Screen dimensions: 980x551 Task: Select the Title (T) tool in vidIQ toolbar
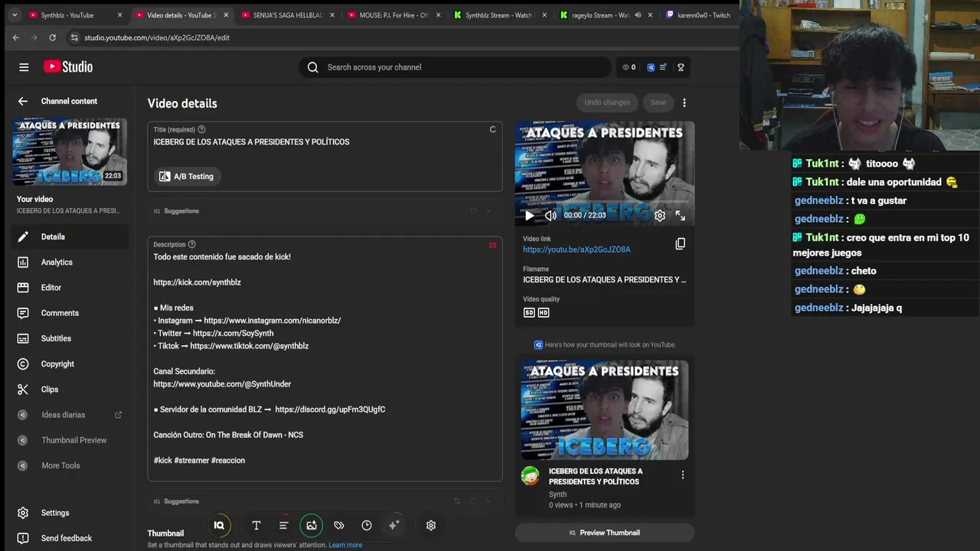(256, 526)
